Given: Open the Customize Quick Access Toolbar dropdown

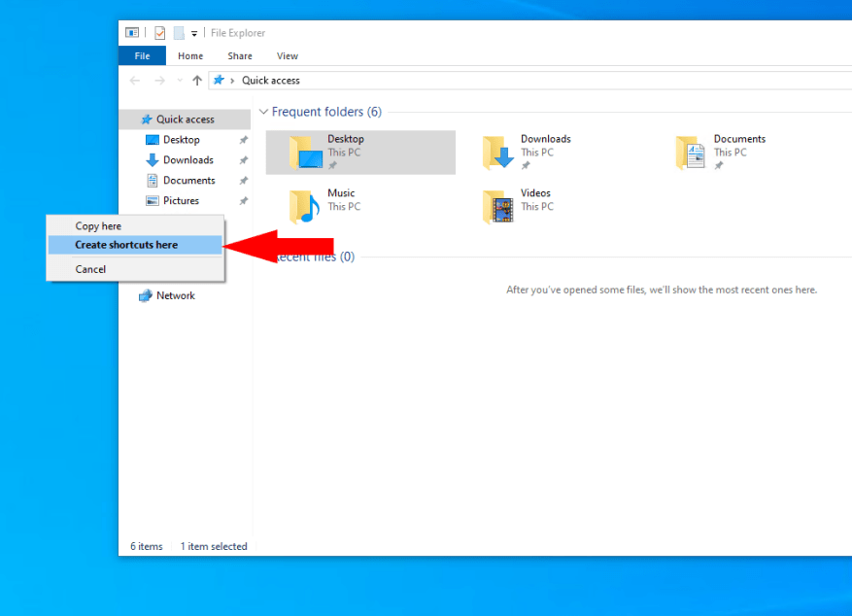Looking at the screenshot, I should (194, 32).
